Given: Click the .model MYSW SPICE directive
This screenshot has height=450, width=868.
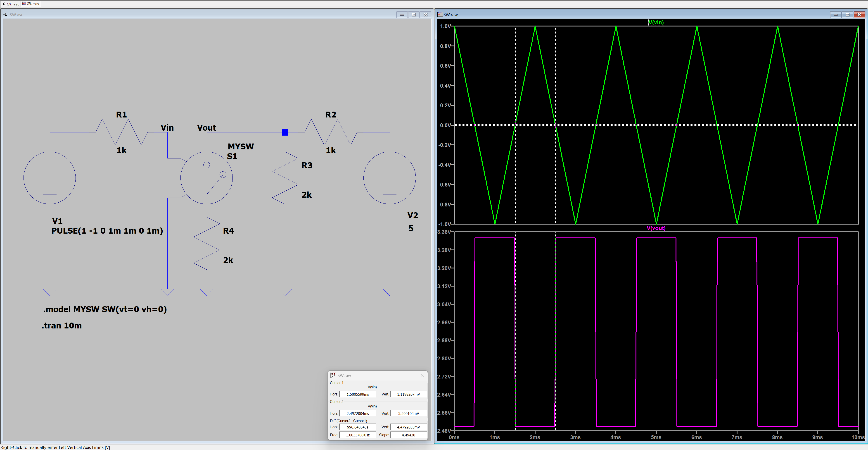Looking at the screenshot, I should 105,309.
